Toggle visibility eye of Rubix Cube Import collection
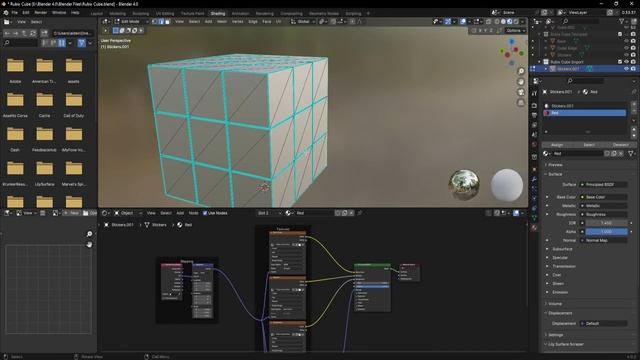 pos(626,62)
